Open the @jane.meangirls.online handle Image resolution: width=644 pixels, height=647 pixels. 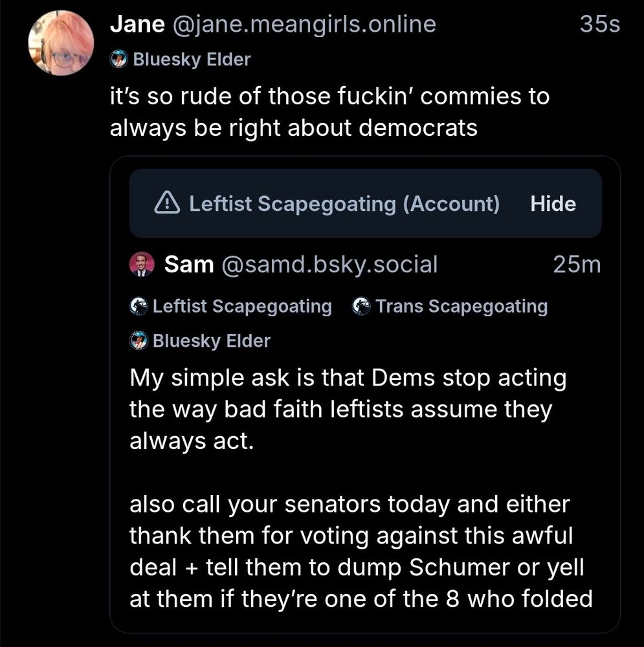pos(302,25)
